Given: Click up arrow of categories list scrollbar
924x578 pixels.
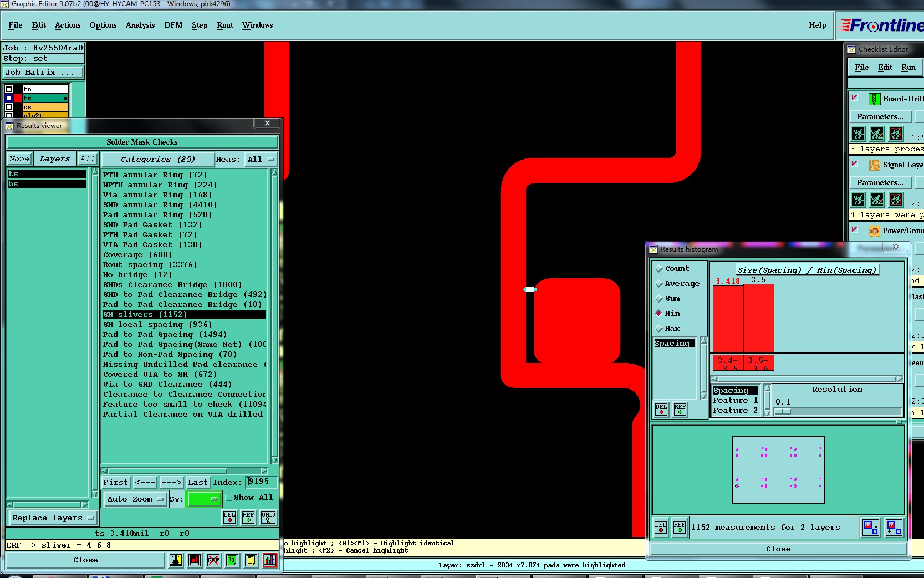Looking at the screenshot, I should pyautogui.click(x=274, y=172).
